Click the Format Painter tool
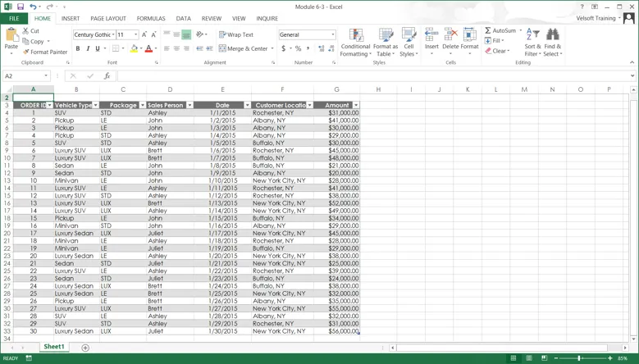639x364 pixels. coord(45,52)
